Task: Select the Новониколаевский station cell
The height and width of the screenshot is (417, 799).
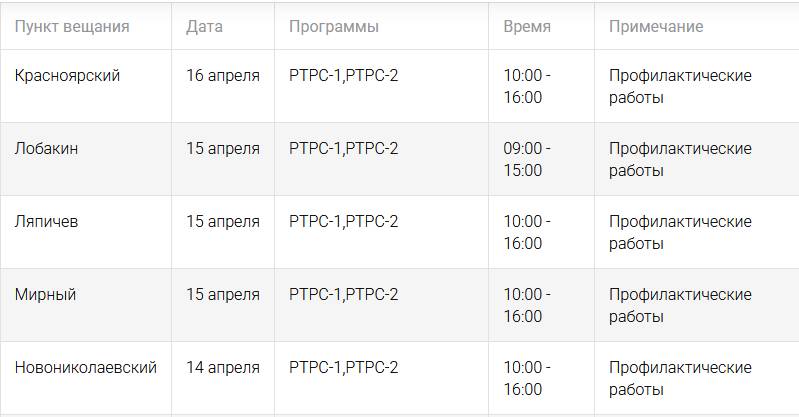Action: click(86, 368)
